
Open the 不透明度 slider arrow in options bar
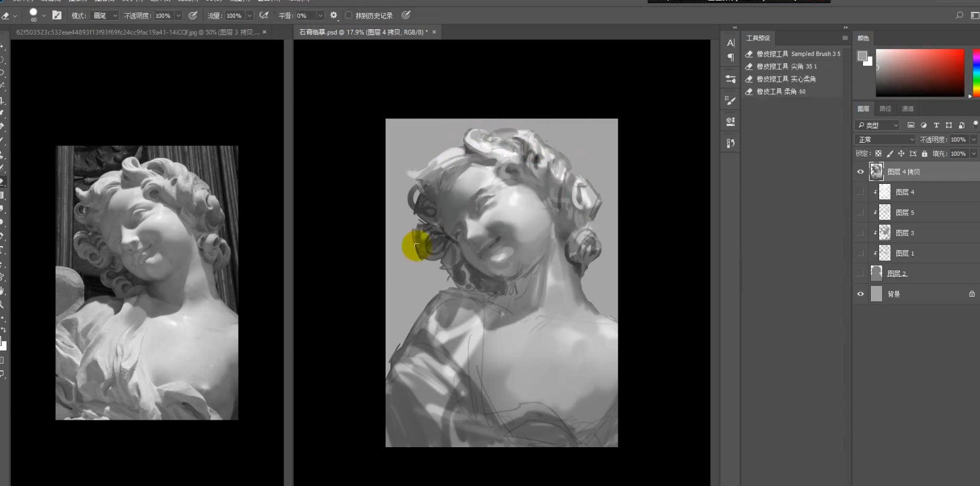point(178,16)
